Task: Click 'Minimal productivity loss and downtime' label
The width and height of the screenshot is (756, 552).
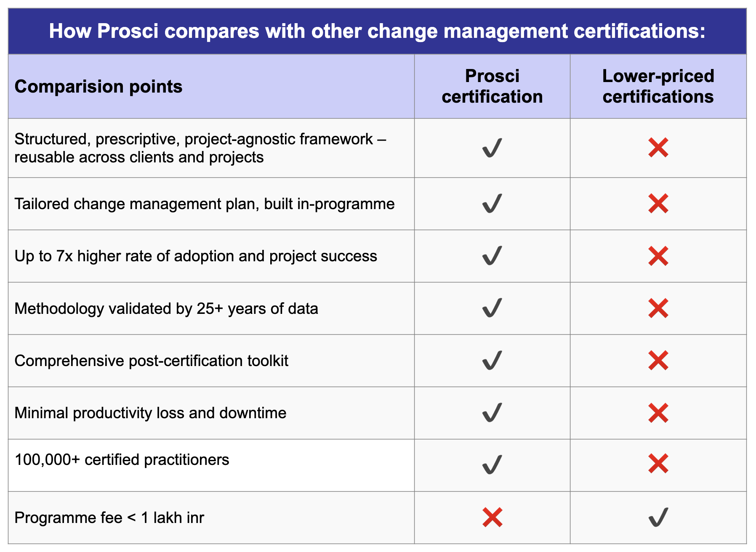Action: point(150,413)
